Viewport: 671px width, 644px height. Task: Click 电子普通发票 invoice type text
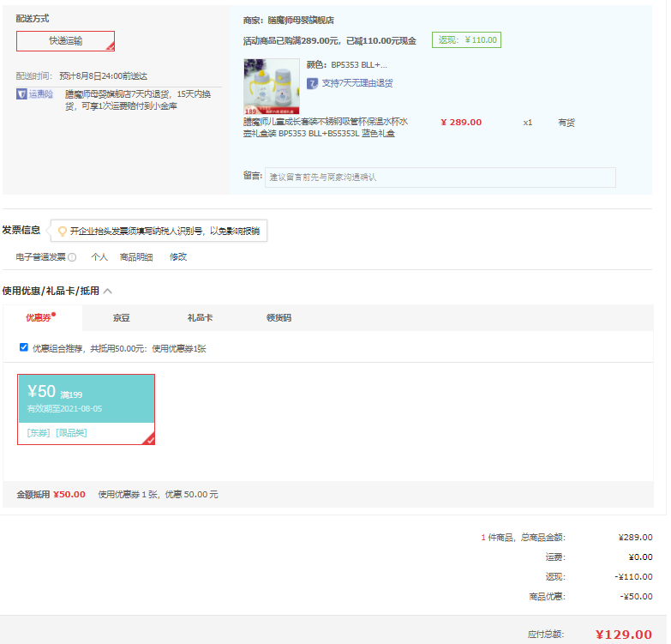pyautogui.click(x=40, y=257)
